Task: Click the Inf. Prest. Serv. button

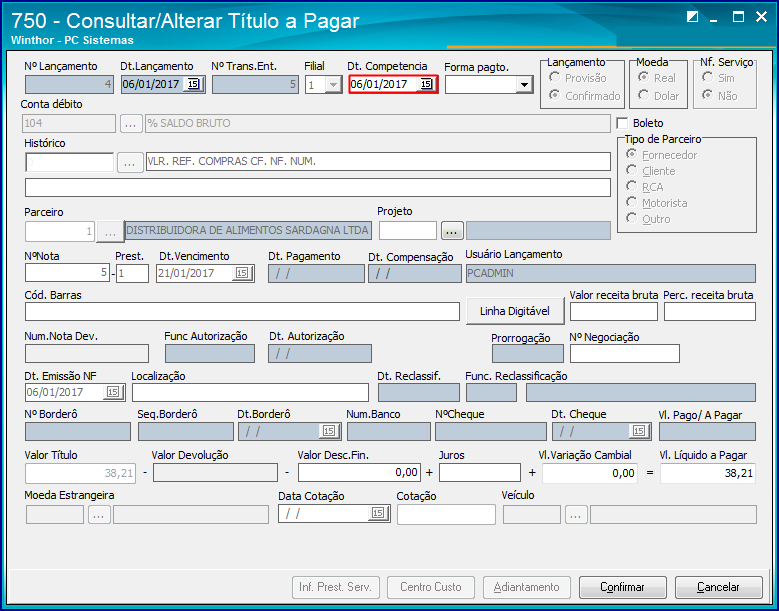Action: [x=335, y=587]
